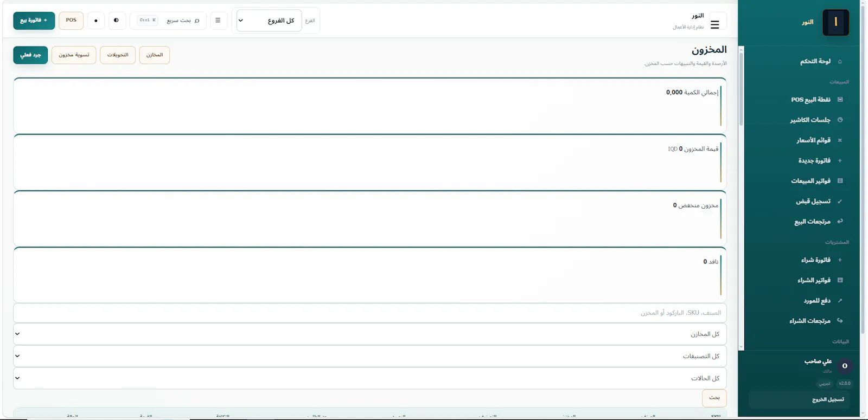Create a new sale with فاتورة بيع +
This screenshot has width=868, height=420.
(34, 21)
